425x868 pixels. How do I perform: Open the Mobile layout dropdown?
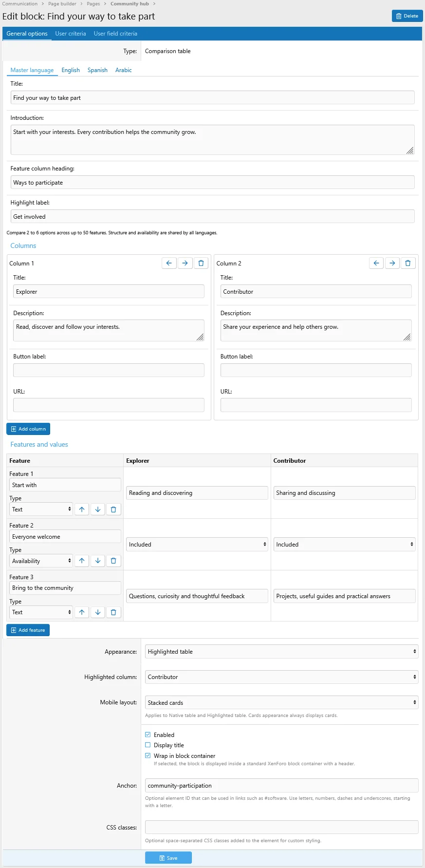tap(282, 703)
